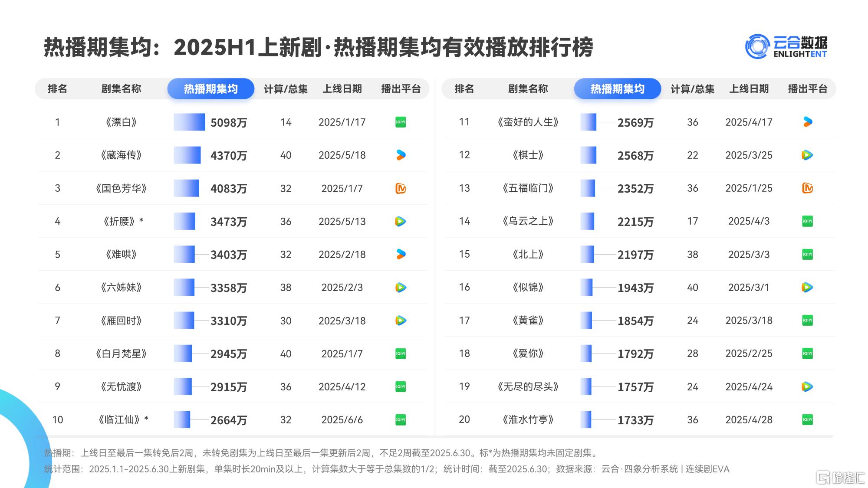Click the iQIYI icon in the 淮水竹亭 row
Image resolution: width=868 pixels, height=488 pixels.
click(807, 419)
